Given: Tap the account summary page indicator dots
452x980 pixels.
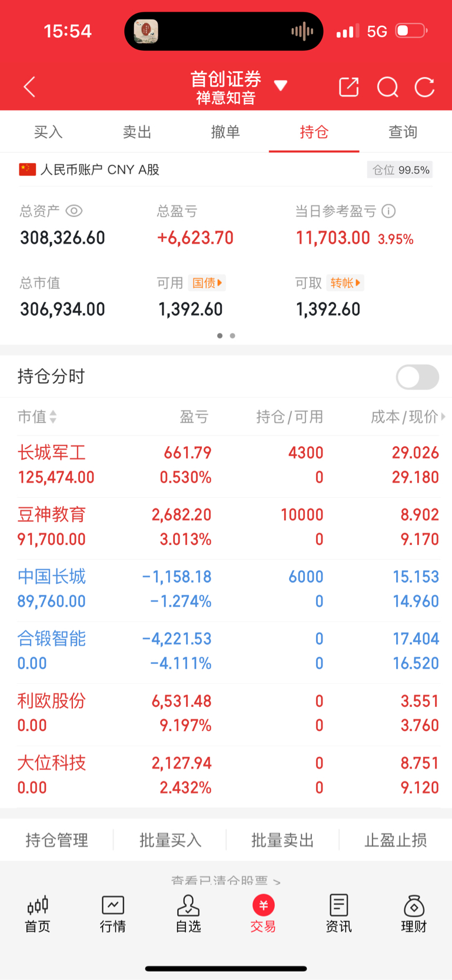Looking at the screenshot, I should (226, 335).
